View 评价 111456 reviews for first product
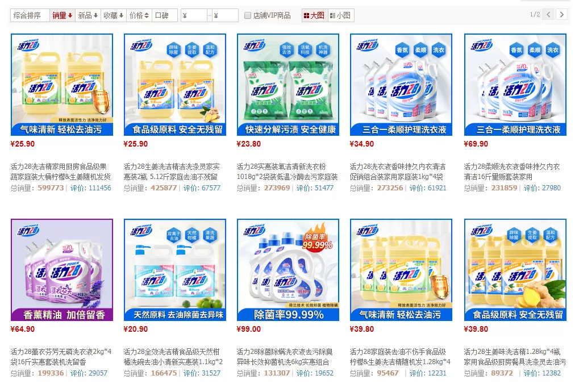 pyautogui.click(x=90, y=188)
